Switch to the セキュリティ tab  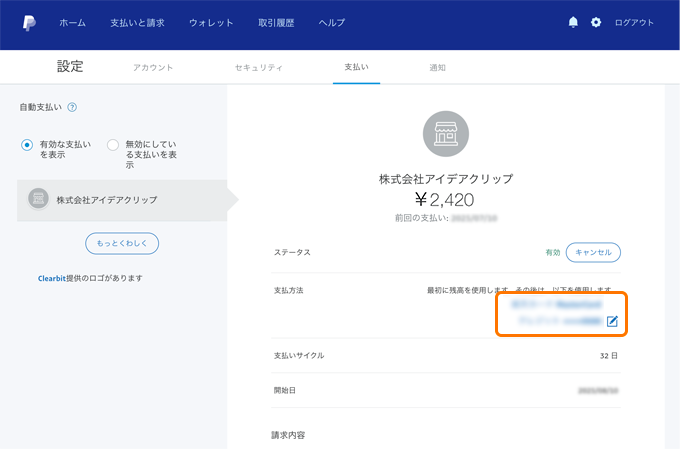[x=258, y=67]
